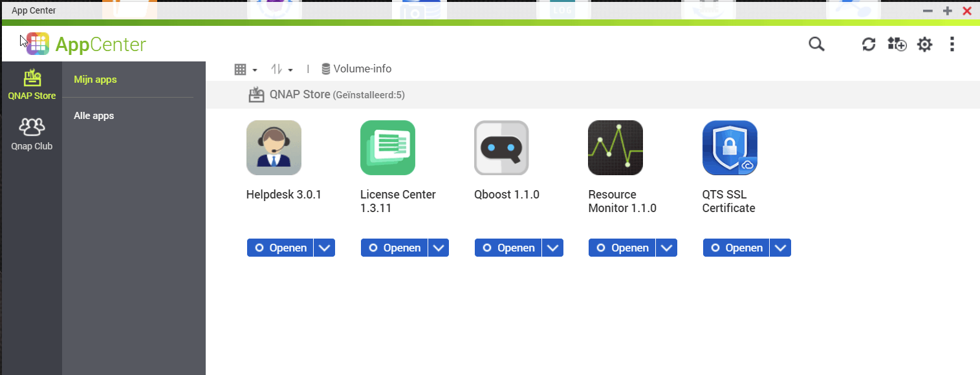
Task: Close the App Center window
Action: coord(967,10)
